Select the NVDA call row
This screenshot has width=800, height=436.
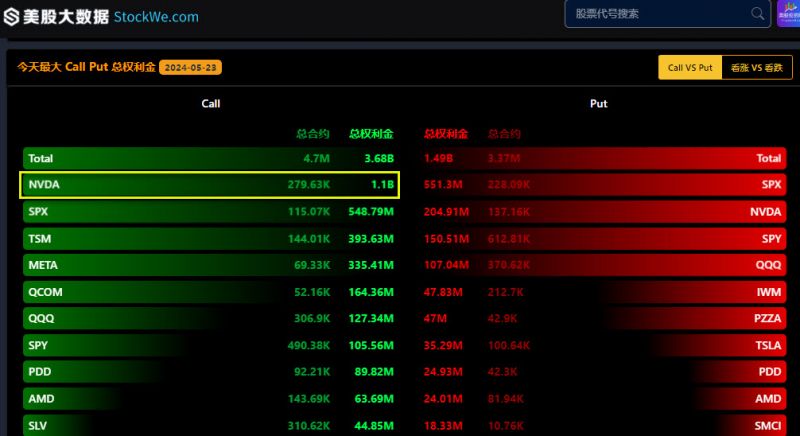(x=210, y=185)
